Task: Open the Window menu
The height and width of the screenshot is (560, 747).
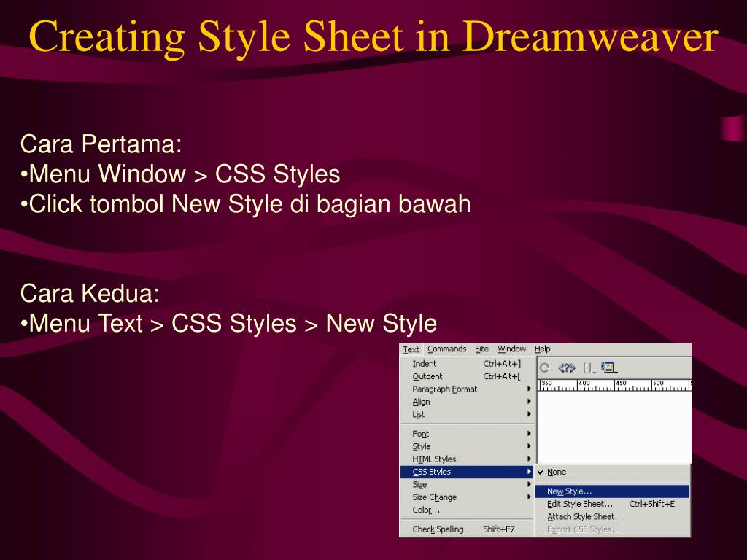Action: (511, 349)
